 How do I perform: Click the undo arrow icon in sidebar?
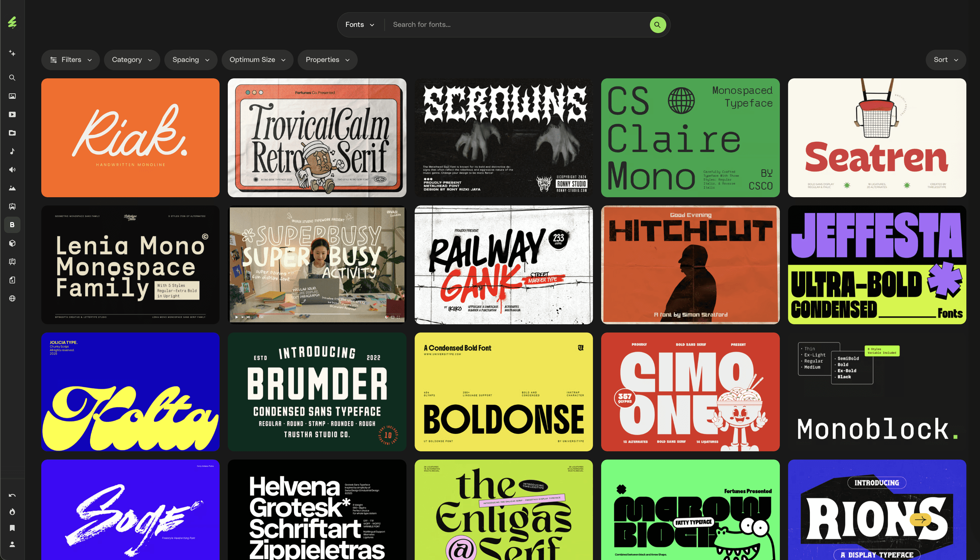pyautogui.click(x=12, y=495)
